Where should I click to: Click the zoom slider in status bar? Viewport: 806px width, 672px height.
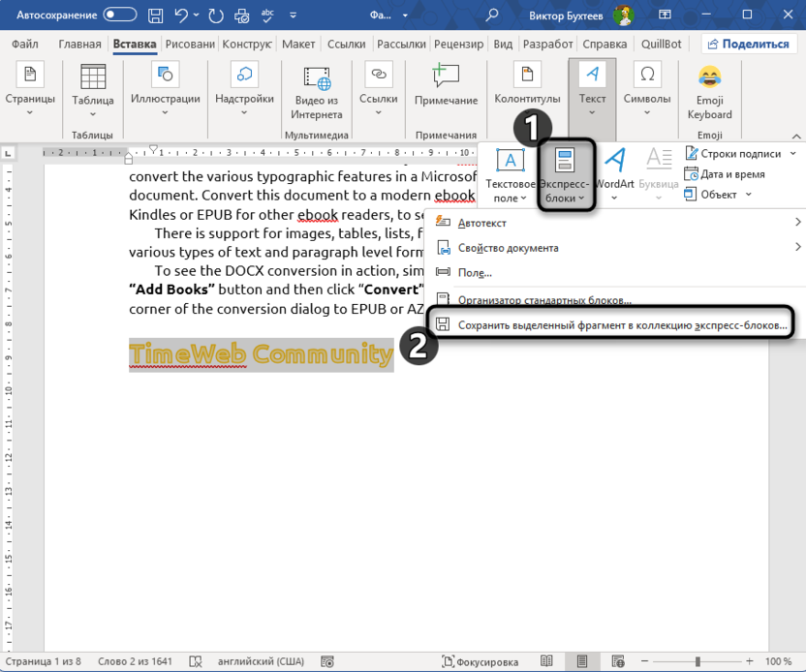pos(699,660)
